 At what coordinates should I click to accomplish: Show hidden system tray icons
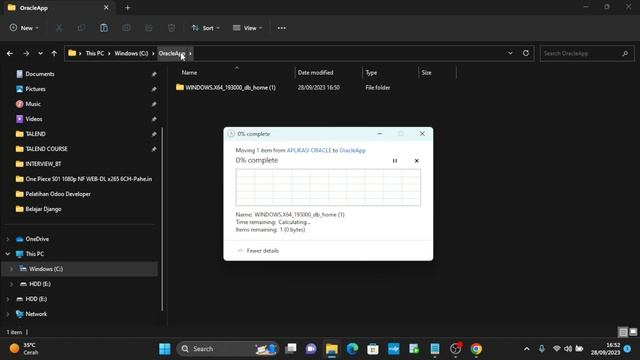point(527,349)
